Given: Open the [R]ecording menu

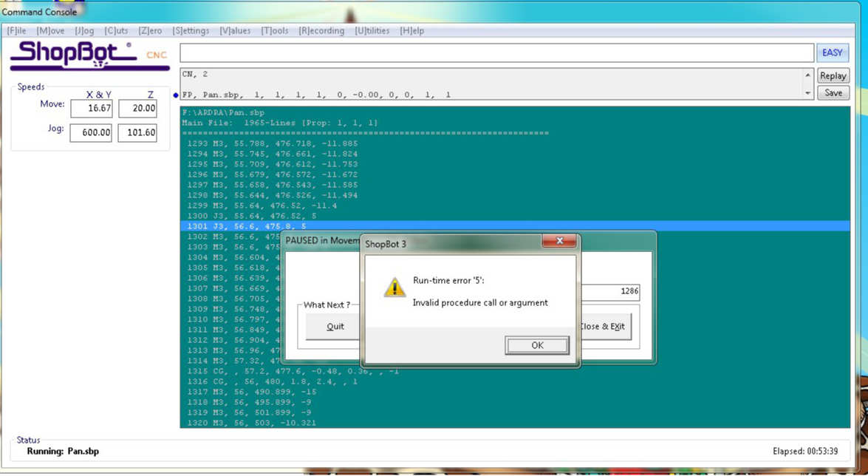Looking at the screenshot, I should 321,30.
